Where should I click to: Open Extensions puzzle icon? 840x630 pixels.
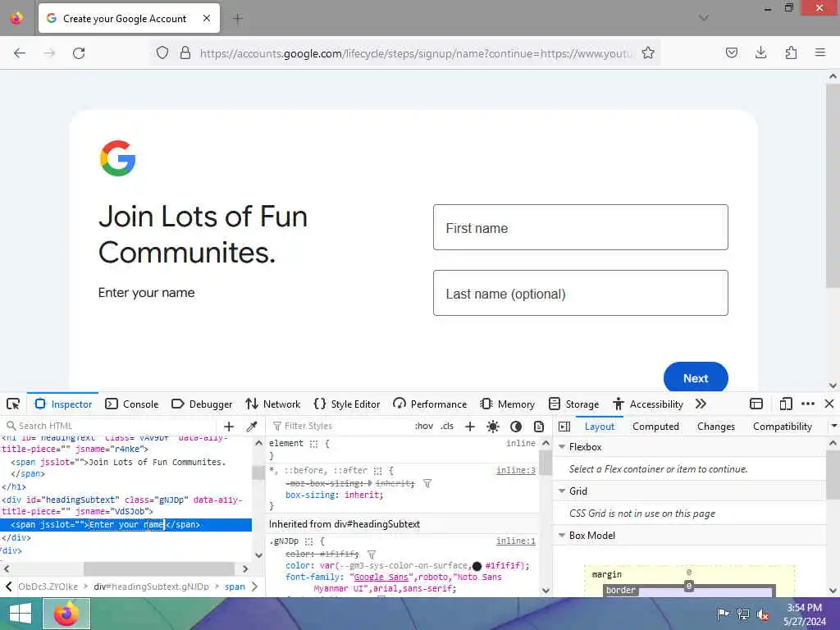click(791, 52)
